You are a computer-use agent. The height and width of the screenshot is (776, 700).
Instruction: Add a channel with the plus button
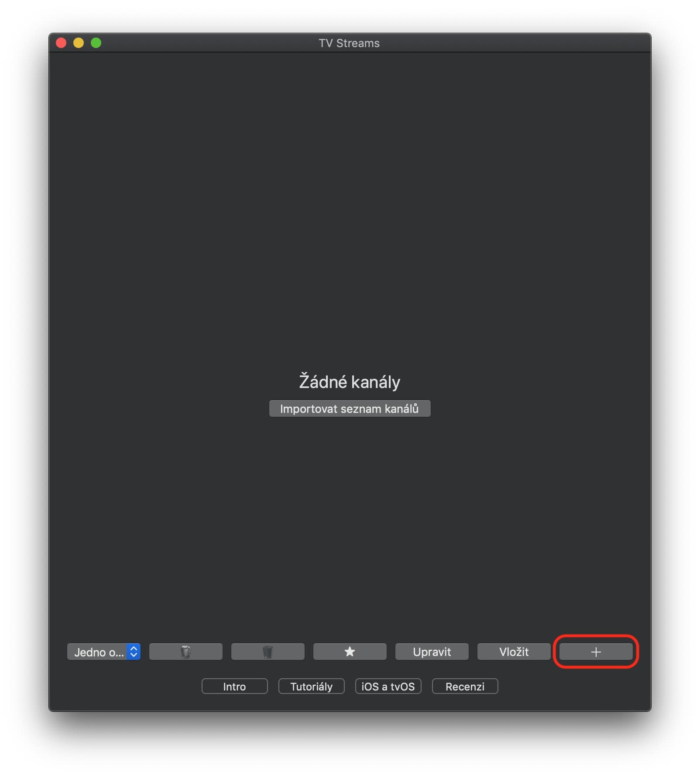pos(596,652)
